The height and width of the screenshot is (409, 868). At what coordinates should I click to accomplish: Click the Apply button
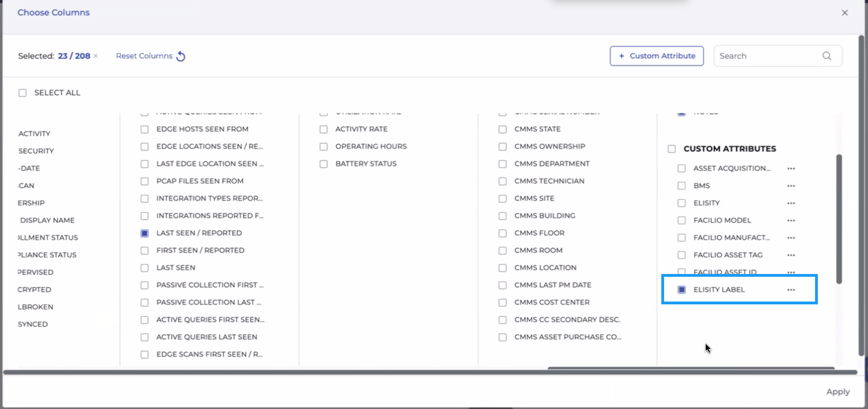(838, 392)
